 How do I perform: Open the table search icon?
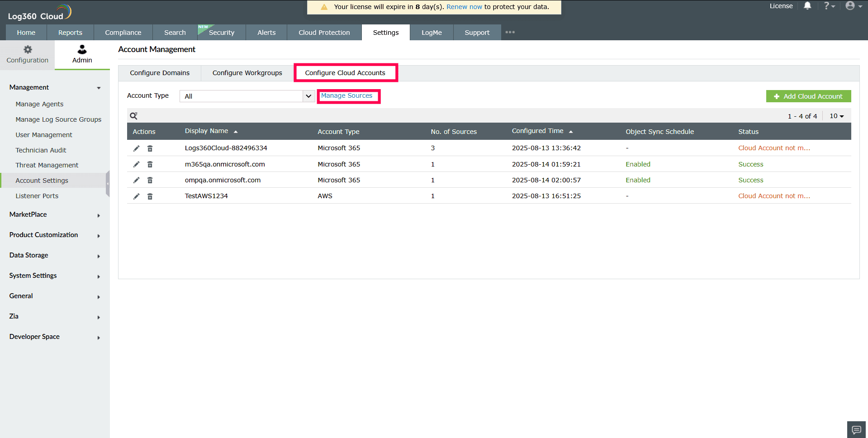click(133, 116)
